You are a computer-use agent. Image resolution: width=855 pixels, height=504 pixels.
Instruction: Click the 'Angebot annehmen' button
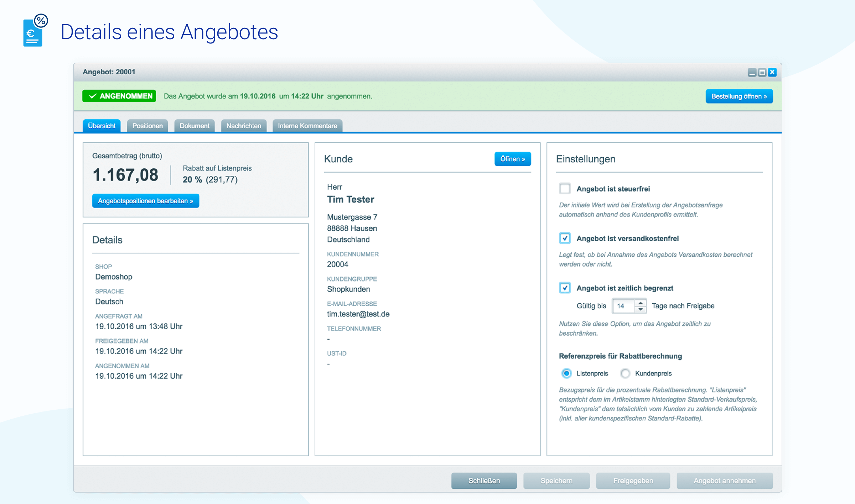coord(725,481)
